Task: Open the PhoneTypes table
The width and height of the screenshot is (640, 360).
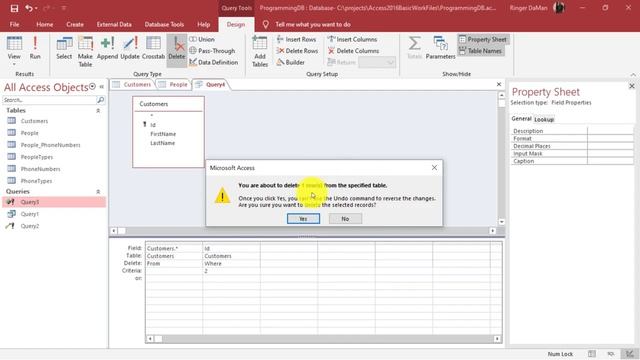Action: [x=36, y=181]
